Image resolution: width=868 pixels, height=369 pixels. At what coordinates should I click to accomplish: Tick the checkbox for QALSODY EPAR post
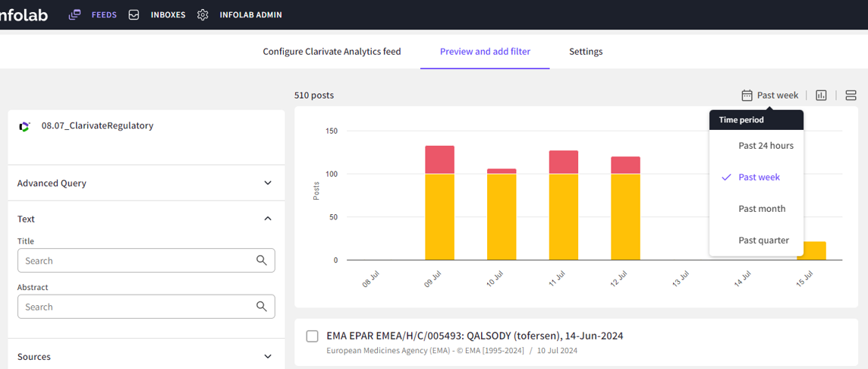pyautogui.click(x=312, y=336)
